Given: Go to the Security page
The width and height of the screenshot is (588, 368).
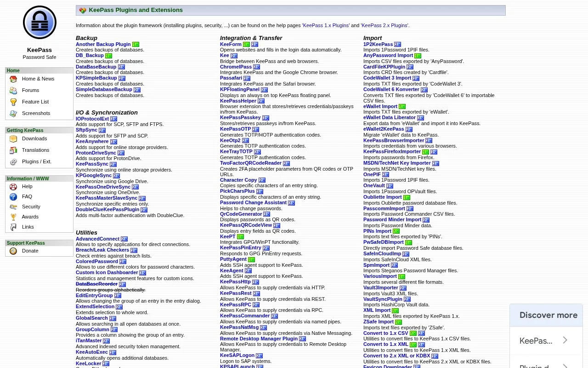Looking at the screenshot, I should [31, 207].
